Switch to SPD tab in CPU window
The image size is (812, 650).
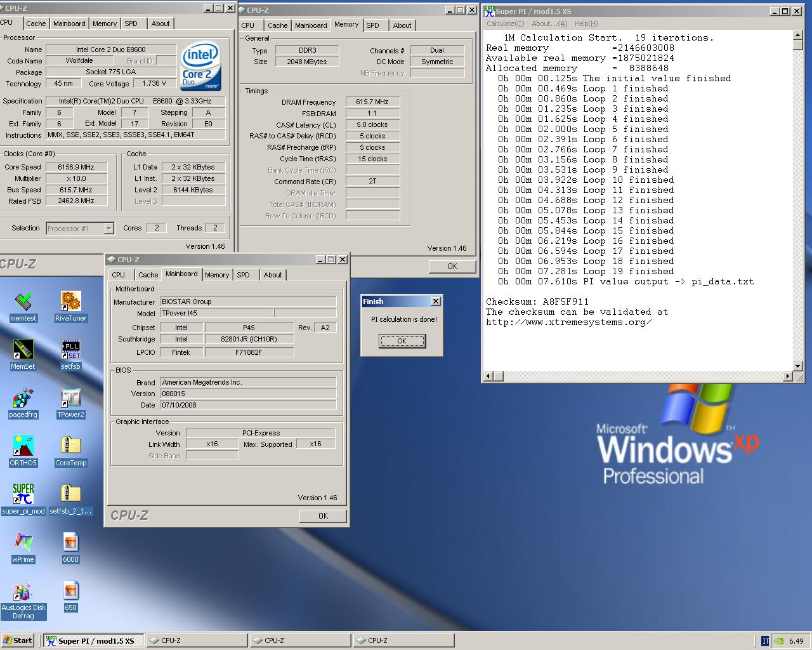point(131,23)
